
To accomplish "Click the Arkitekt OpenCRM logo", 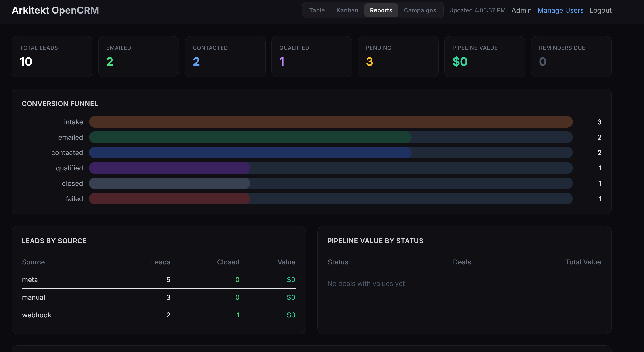I will (55, 10).
